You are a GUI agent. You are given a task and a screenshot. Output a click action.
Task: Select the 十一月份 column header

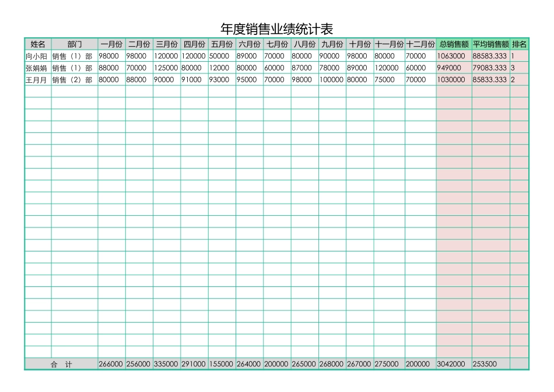390,44
